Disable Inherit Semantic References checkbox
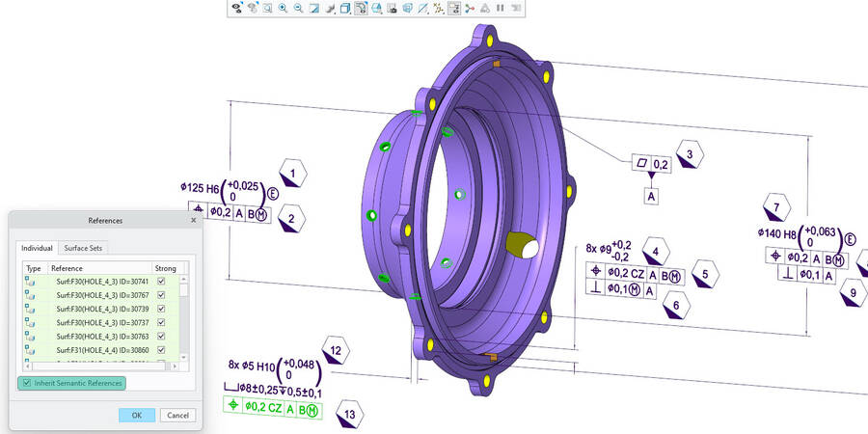 (x=26, y=383)
